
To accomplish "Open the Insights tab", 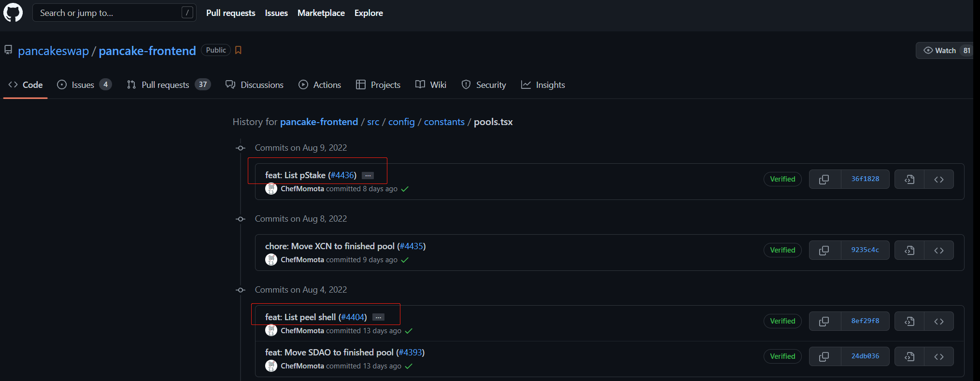I will (x=543, y=85).
